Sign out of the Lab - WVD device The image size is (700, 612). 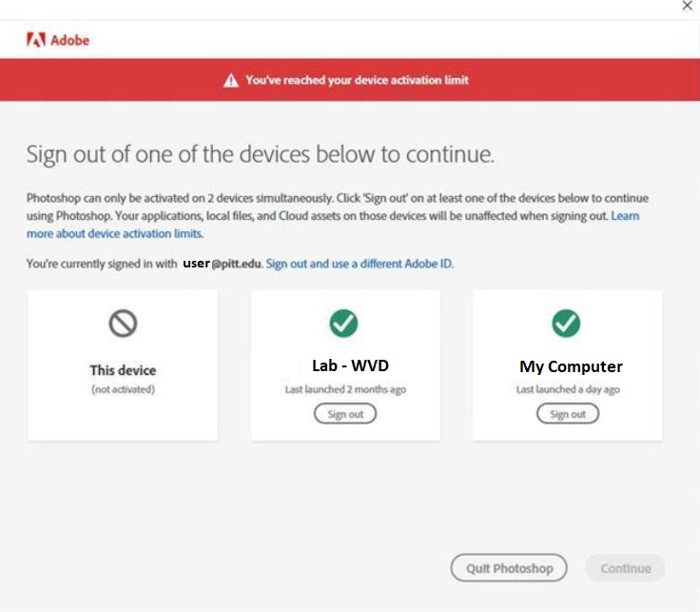345,414
